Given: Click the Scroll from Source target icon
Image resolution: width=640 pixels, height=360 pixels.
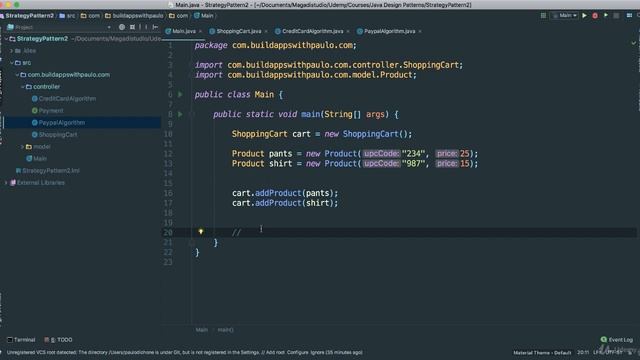Looking at the screenshot, I should tap(122, 27).
